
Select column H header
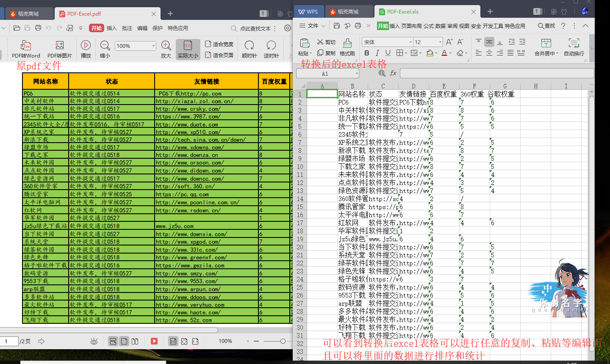tap(536, 86)
